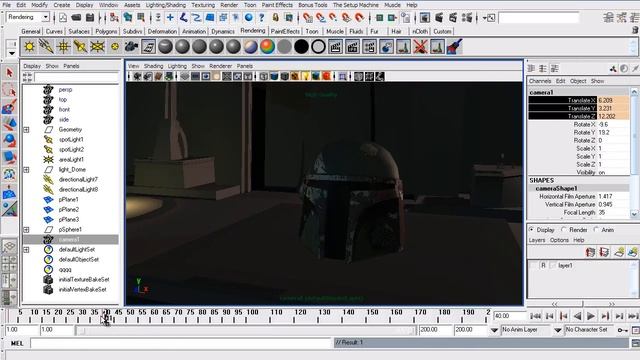Click the current frame field showing 40.00
The image size is (640, 360).
(509, 316)
